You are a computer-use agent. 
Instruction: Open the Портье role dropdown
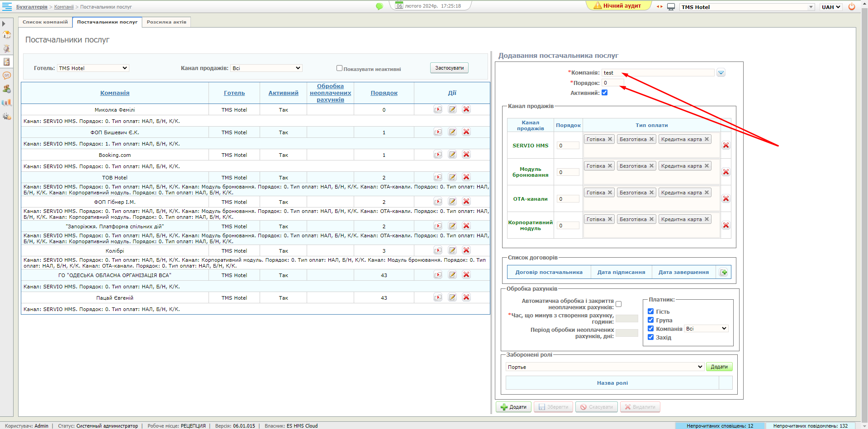(605, 367)
